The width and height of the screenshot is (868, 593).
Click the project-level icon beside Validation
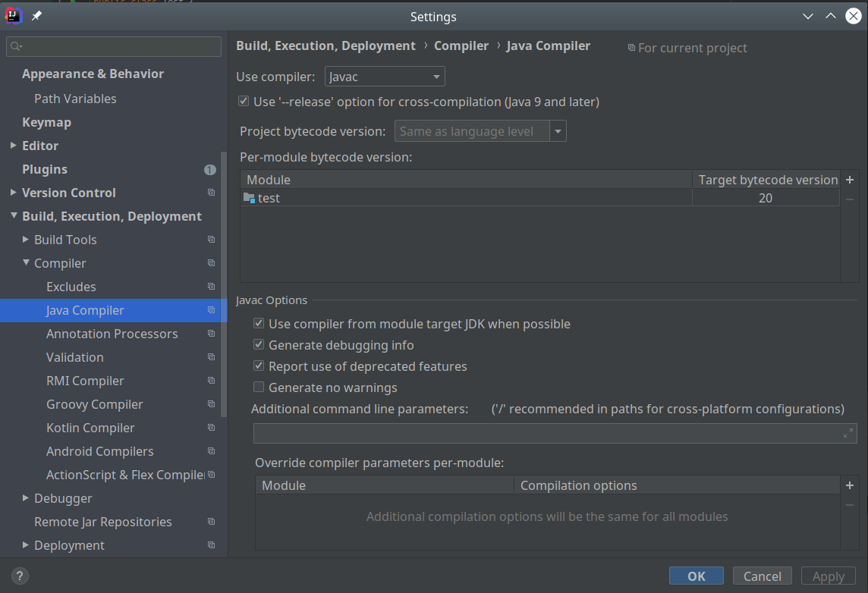tap(211, 357)
